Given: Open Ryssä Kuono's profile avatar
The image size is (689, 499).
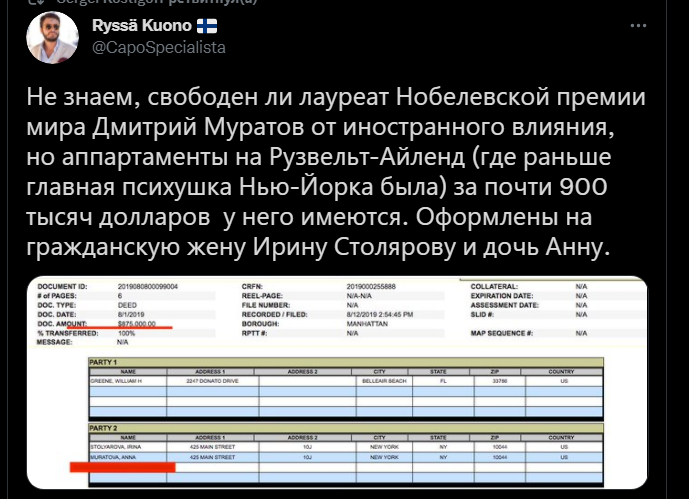Looking at the screenshot, I should pyautogui.click(x=52, y=38).
